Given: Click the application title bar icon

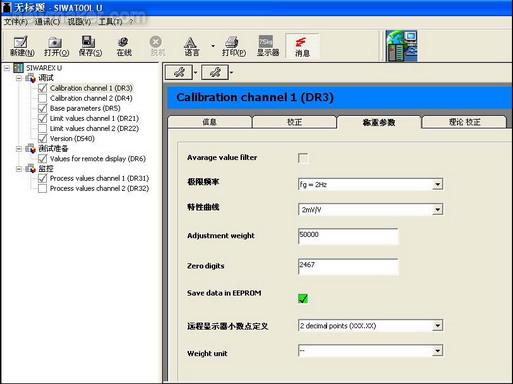Looking at the screenshot, I should pyautogui.click(x=6, y=8).
